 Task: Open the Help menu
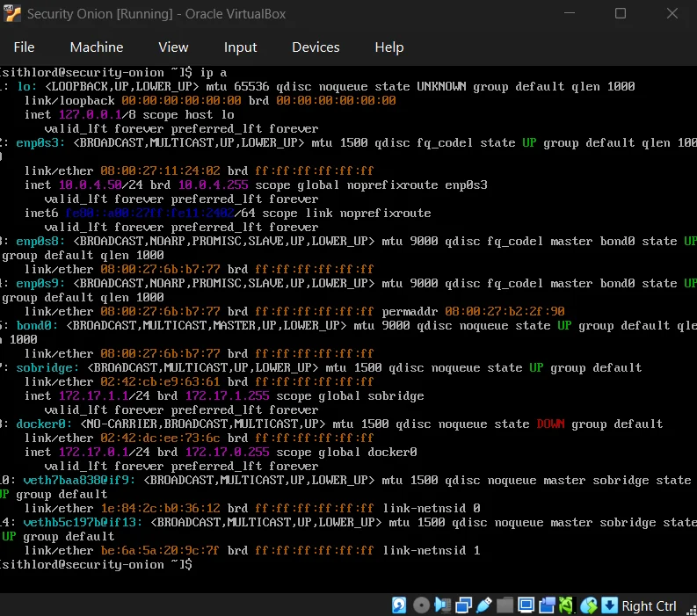(x=388, y=47)
